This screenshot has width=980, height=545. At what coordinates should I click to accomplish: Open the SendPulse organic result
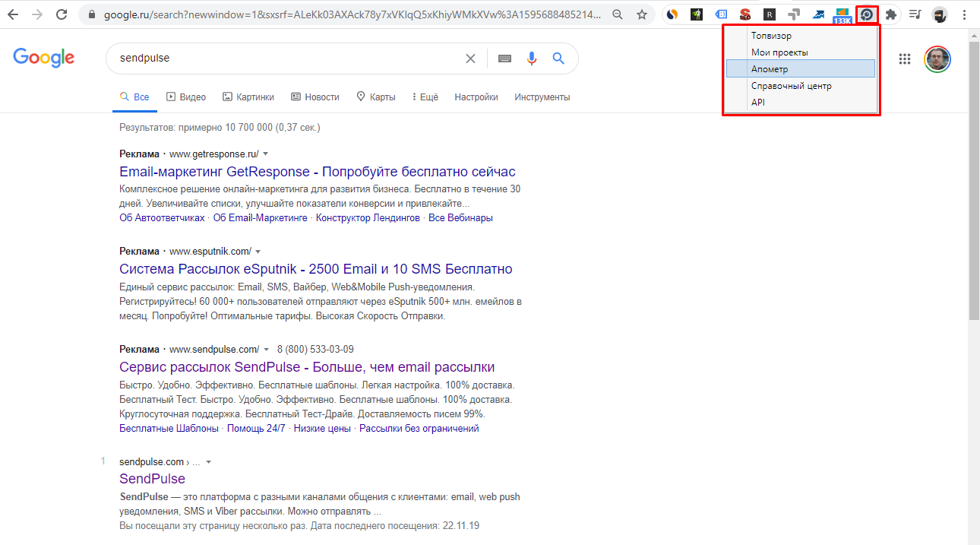(152, 479)
